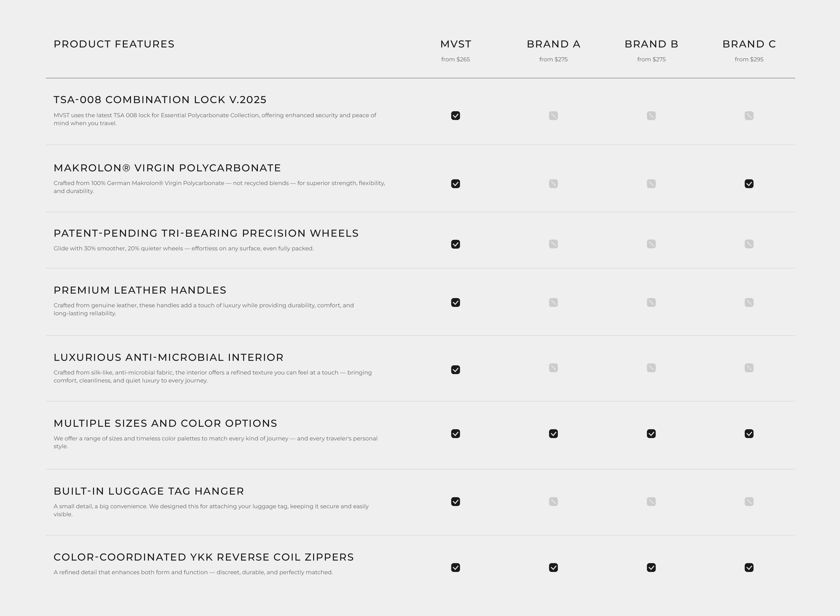
Task: Click Brand B checkmark for Multiple Sizes and Colors
Action: [651, 434]
